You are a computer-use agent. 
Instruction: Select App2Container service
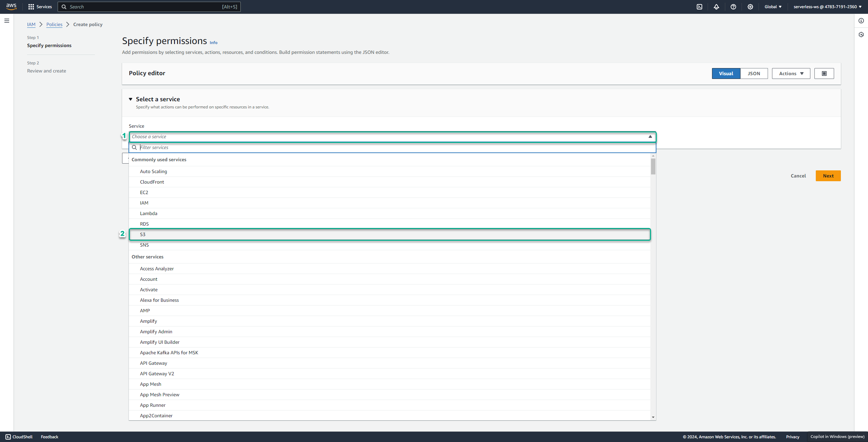coord(390,416)
